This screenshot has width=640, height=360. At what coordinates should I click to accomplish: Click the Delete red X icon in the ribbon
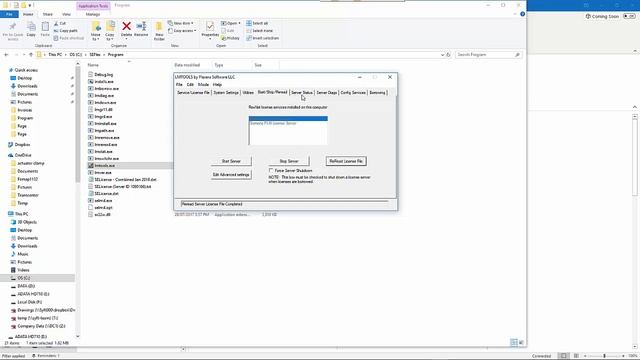[x=127, y=27]
